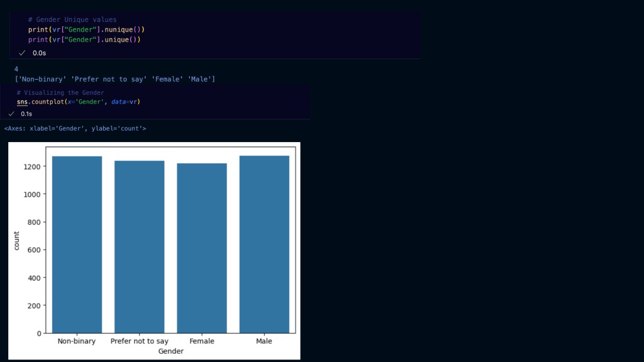Click the underlined sns keyword
644x362 pixels.
coord(22,102)
